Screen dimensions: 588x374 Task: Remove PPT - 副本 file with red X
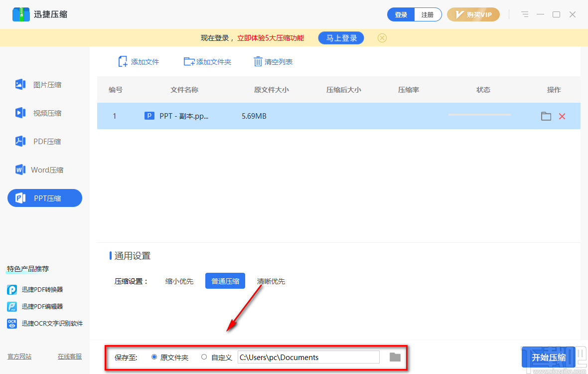562,116
